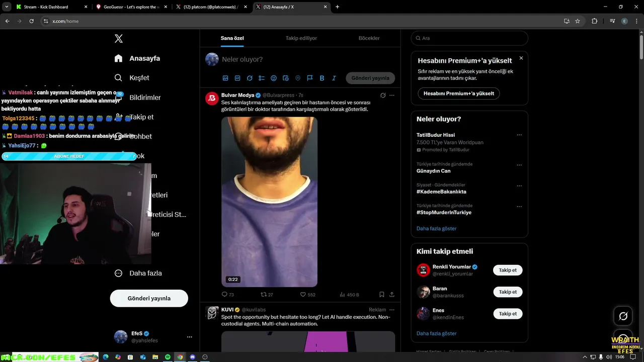Open more options on Bulvar Medya post
The image size is (644, 362).
[392, 95]
